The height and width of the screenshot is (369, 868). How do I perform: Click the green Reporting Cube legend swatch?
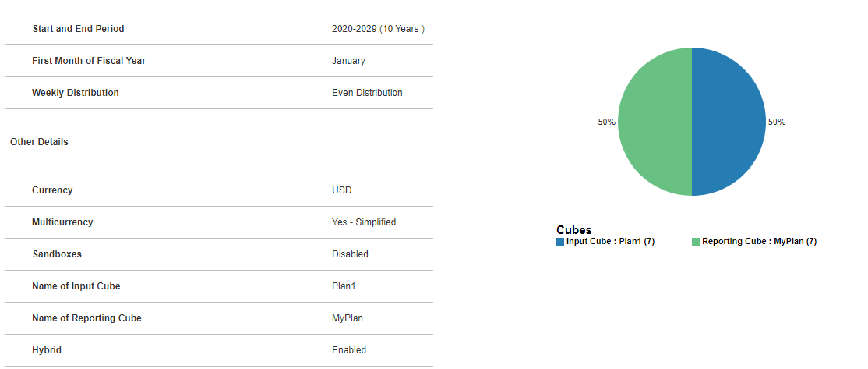(x=696, y=242)
